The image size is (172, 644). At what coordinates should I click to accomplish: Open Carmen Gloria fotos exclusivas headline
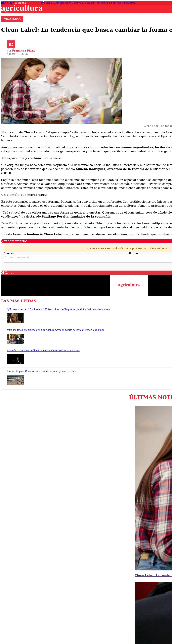[55, 330]
